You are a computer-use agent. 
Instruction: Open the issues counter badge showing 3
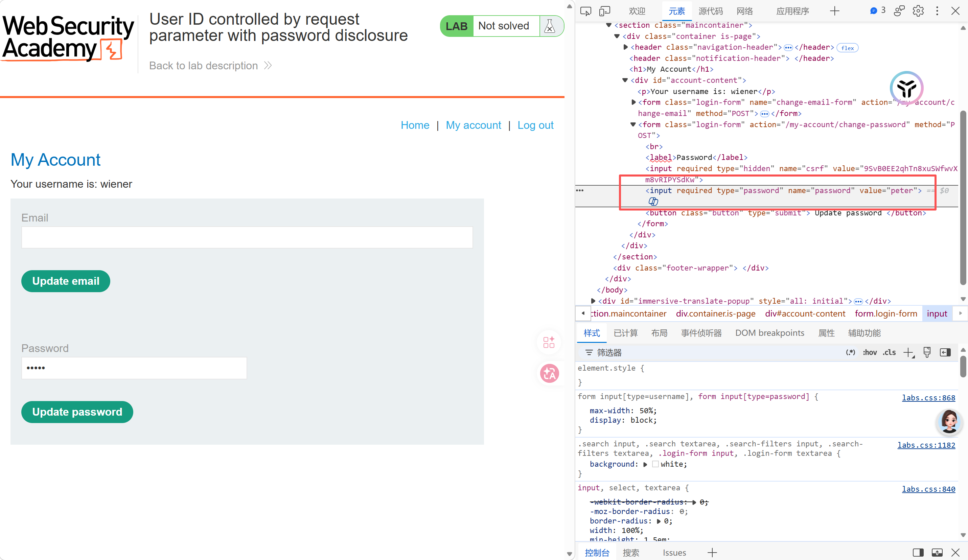(x=878, y=10)
